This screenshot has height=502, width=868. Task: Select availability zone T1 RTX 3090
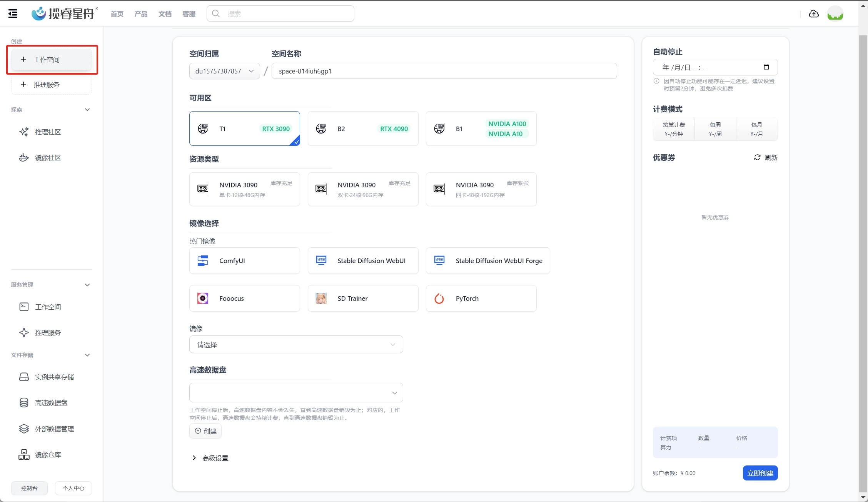(245, 128)
